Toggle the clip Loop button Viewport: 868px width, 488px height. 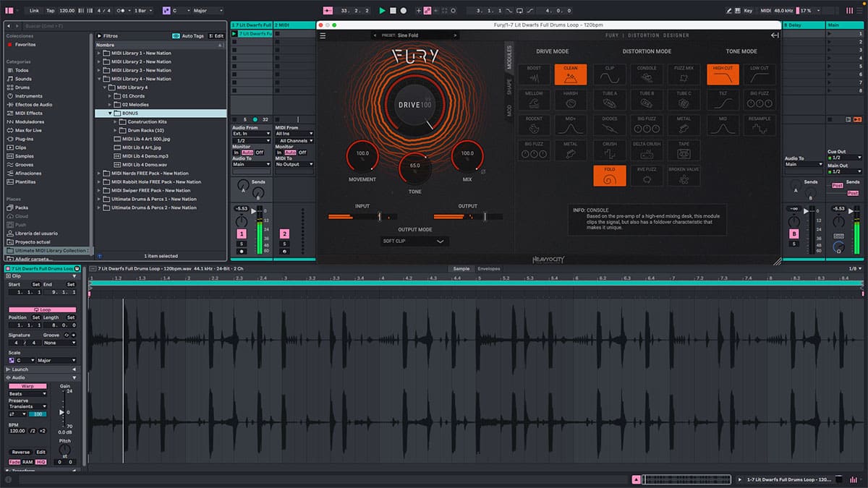coord(42,309)
